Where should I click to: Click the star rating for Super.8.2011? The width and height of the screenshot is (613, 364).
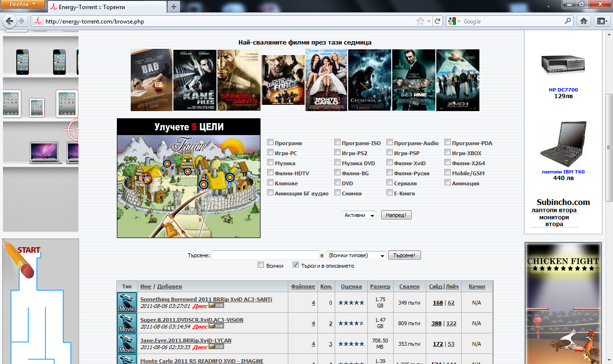tap(351, 323)
